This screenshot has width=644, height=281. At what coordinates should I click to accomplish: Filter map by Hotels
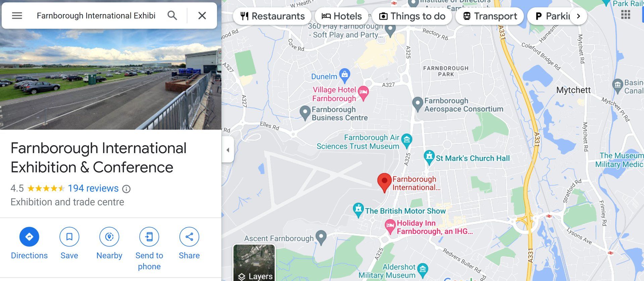click(x=342, y=16)
